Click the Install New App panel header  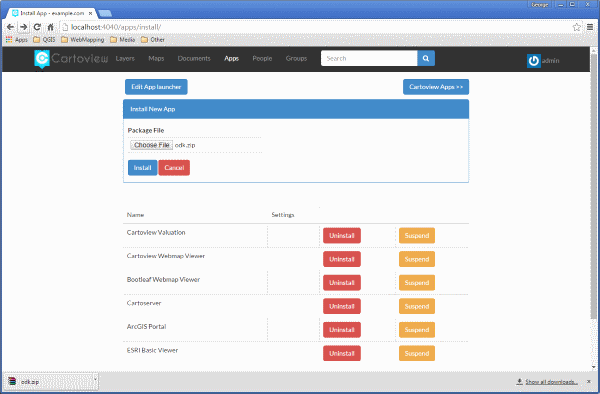[x=296, y=109]
